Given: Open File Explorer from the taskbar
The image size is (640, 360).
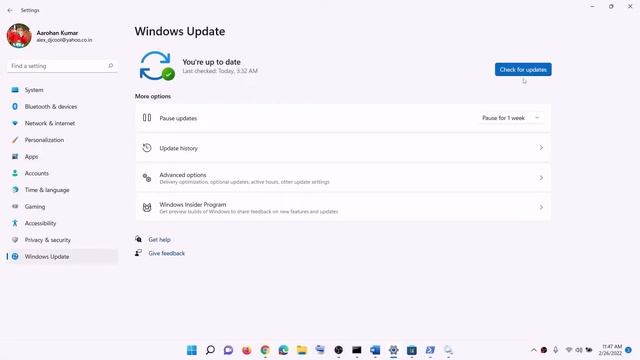Looking at the screenshot, I should [302, 350].
